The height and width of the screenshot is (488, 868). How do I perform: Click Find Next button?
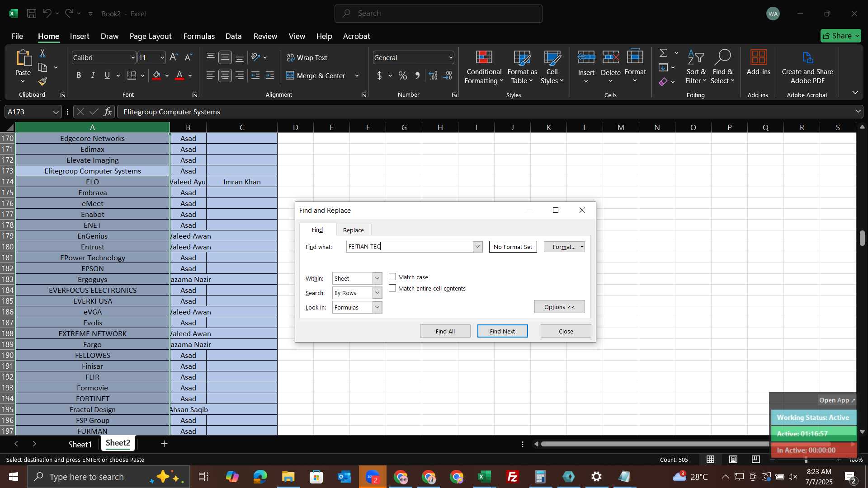502,331
